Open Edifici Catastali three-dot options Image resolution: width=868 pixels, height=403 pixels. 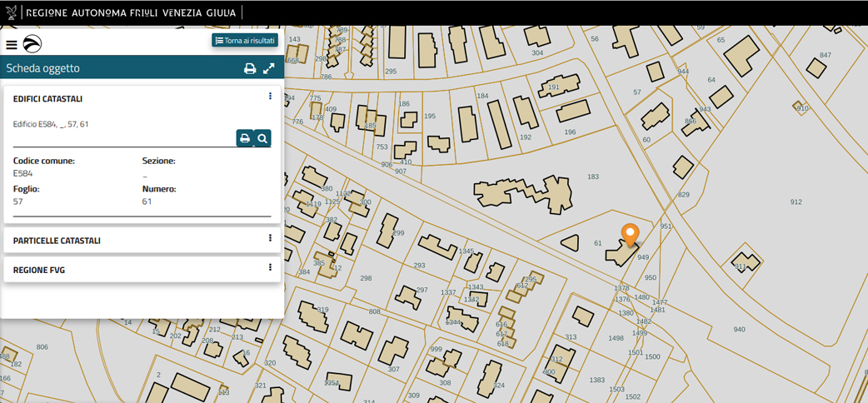tap(270, 97)
